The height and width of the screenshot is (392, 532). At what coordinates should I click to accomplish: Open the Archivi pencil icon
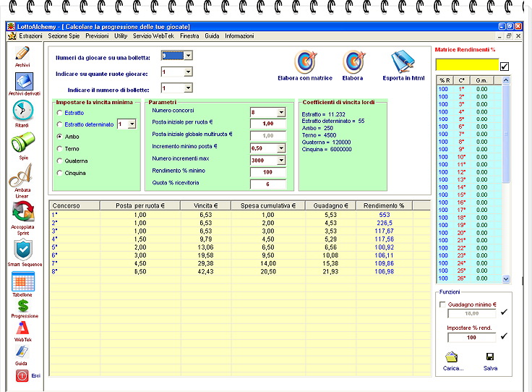(22, 54)
